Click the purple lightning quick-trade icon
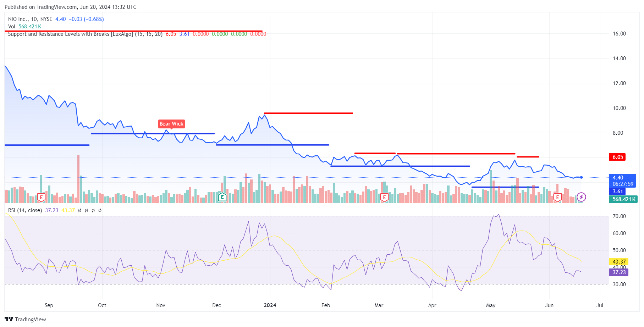Image resolution: width=644 pixels, height=327 pixels. point(581,197)
